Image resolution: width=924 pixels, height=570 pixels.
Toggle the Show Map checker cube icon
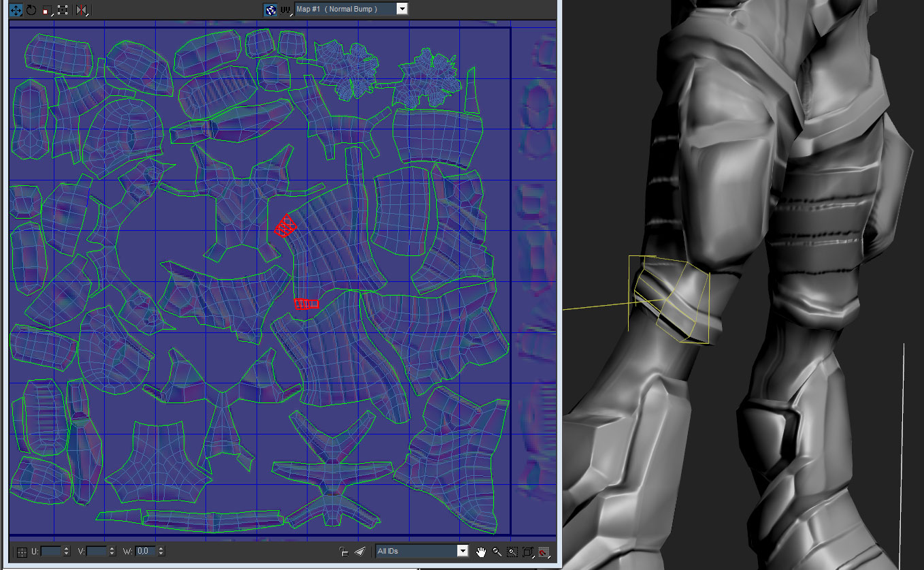point(271,10)
